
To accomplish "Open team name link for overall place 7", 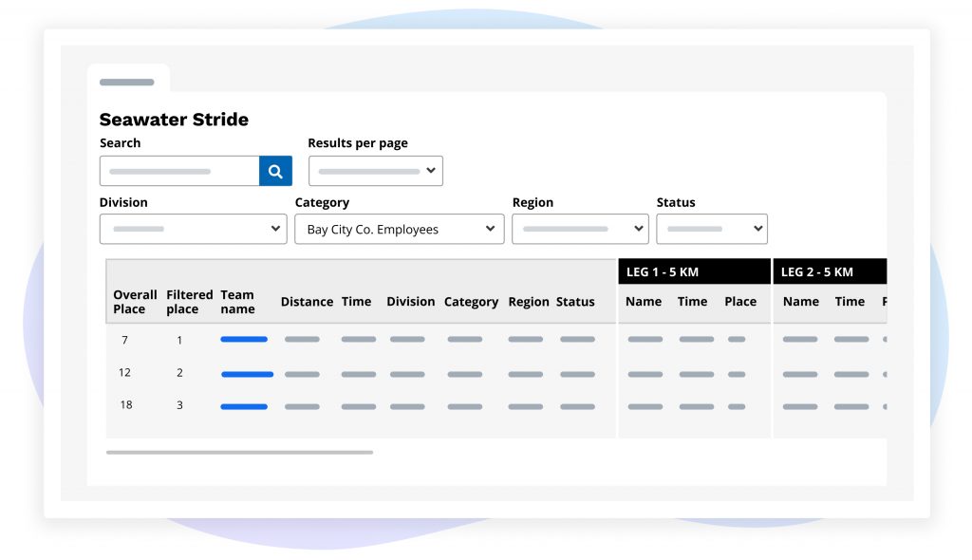I will point(244,339).
